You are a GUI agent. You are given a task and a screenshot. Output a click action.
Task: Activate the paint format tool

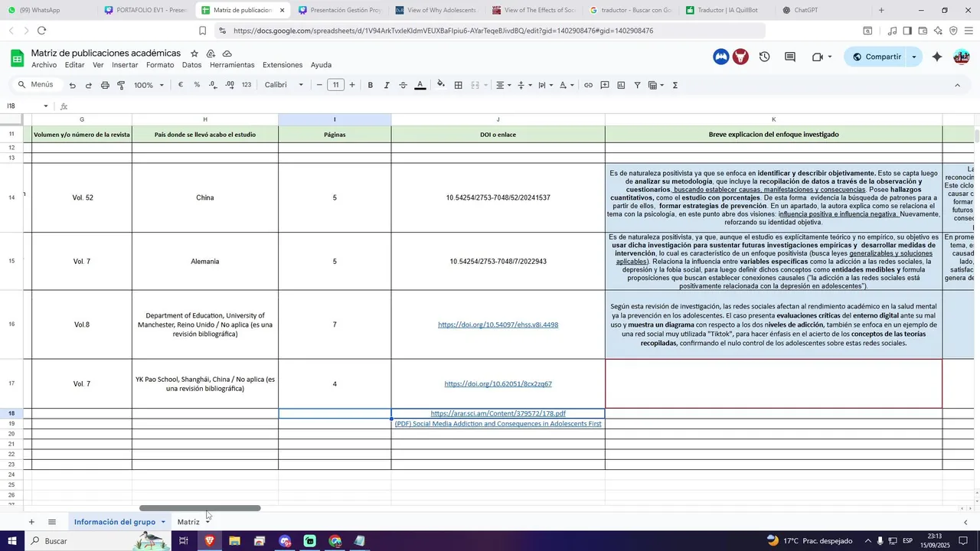pyautogui.click(x=121, y=85)
